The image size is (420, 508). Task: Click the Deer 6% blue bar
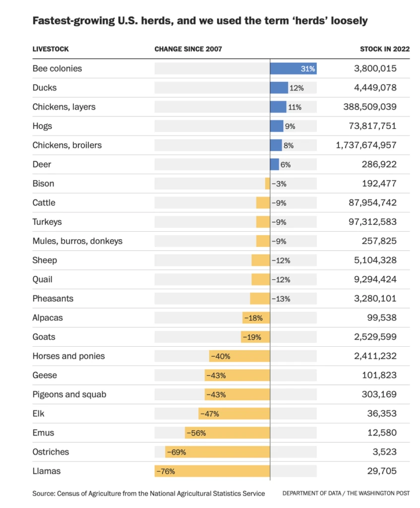274,164
